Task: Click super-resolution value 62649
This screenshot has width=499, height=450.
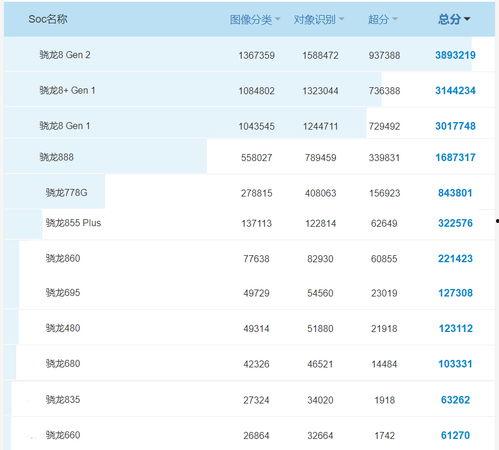Action: tap(384, 223)
